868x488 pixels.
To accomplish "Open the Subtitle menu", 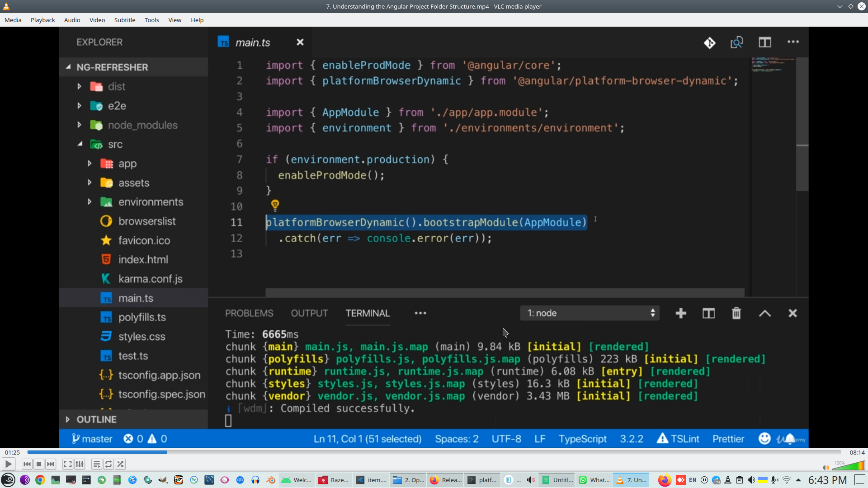I will pyautogui.click(x=124, y=20).
